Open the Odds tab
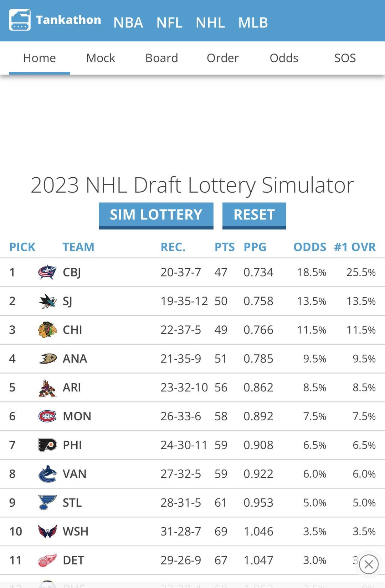The height and width of the screenshot is (588, 385). pyautogui.click(x=284, y=58)
